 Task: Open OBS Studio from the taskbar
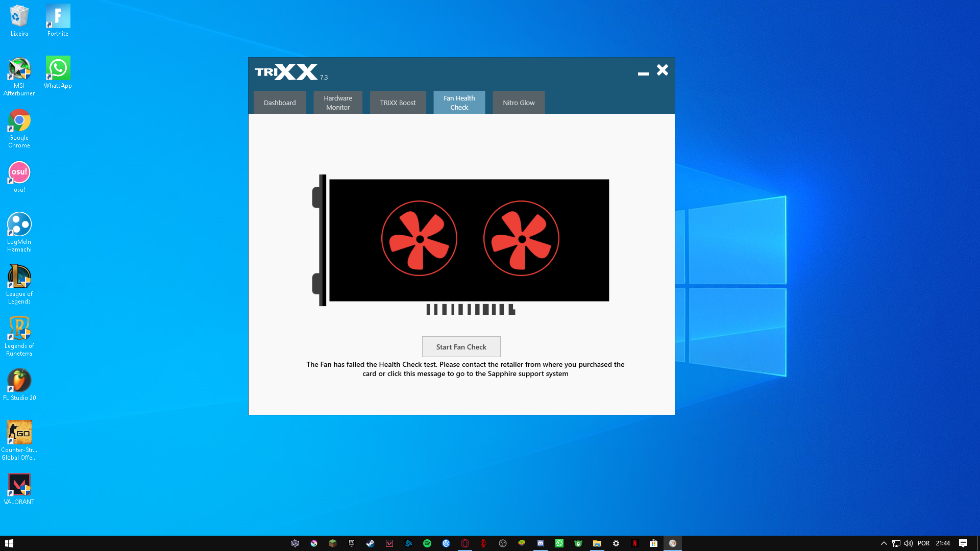pyautogui.click(x=503, y=543)
